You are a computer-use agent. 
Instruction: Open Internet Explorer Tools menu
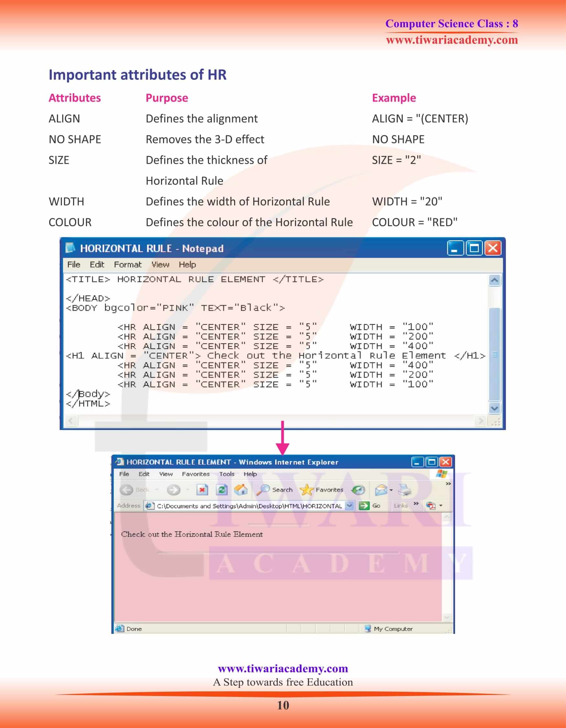(x=226, y=474)
